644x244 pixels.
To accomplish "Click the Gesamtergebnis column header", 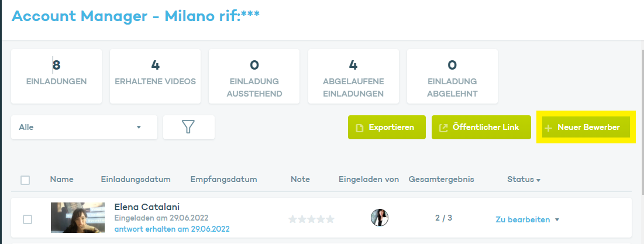I will (441, 180).
